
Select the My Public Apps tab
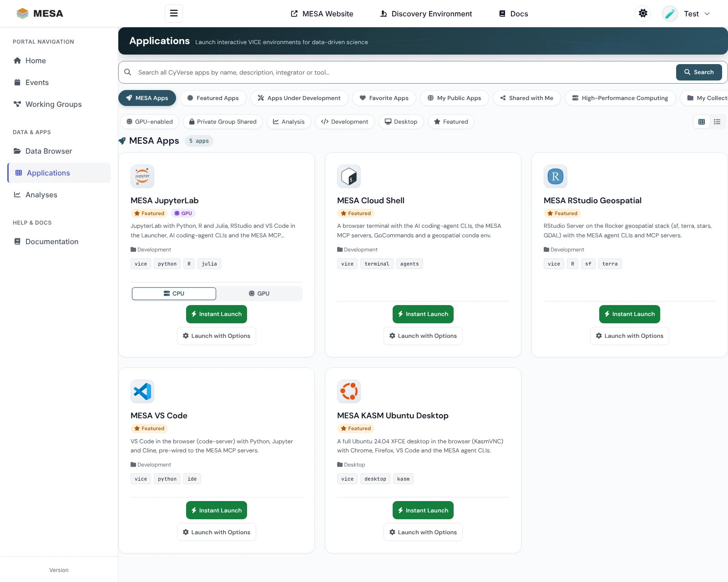click(455, 98)
